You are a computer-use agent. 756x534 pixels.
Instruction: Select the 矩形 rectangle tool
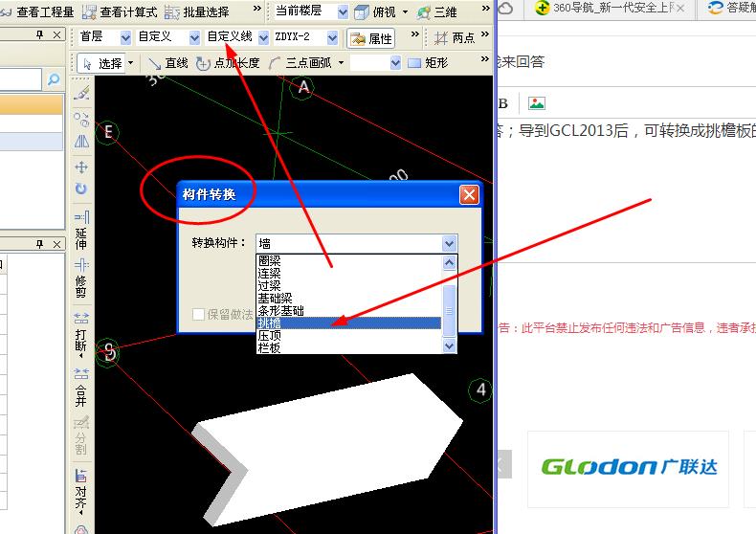point(428,63)
